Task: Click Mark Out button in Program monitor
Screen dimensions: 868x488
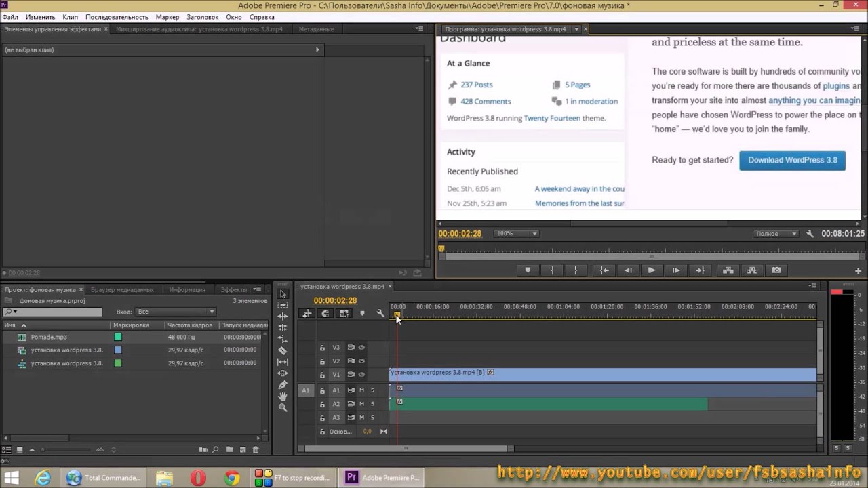Action: (576, 270)
